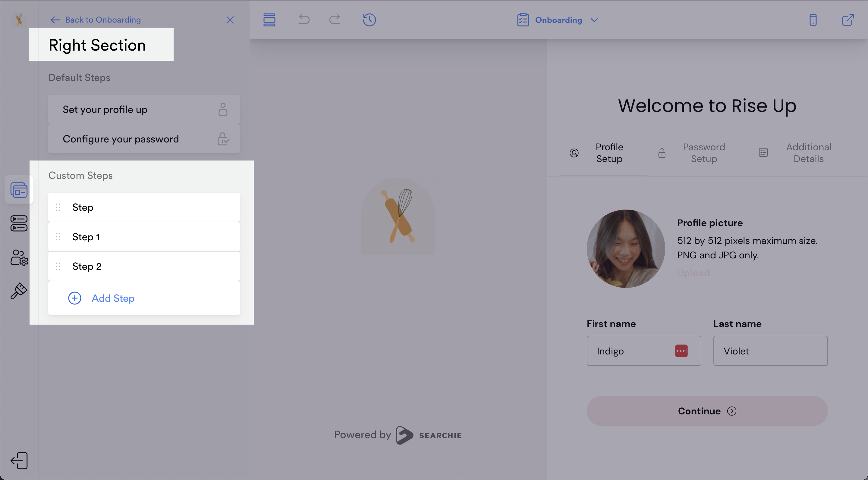Click the undo arrow in toolbar
Viewport: 868px width, 480px height.
point(304,20)
